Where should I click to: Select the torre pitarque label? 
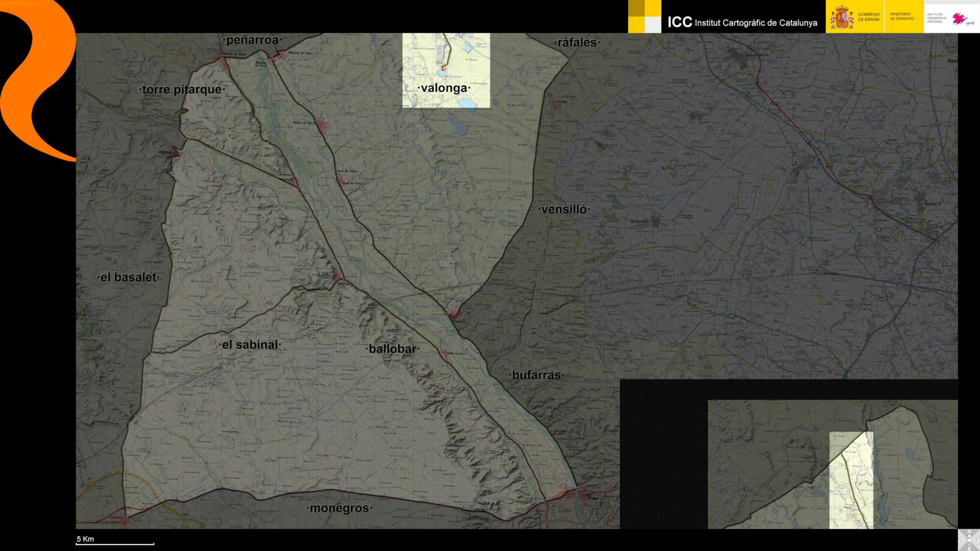[x=182, y=90]
